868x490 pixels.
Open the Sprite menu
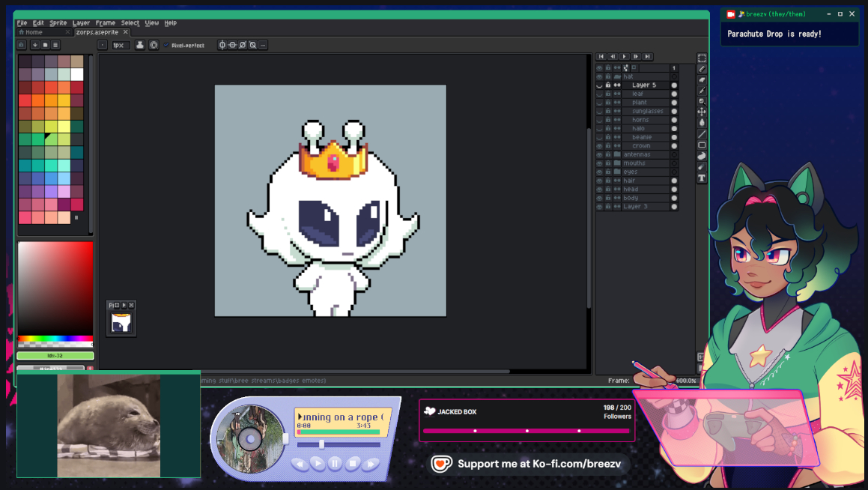tap(58, 23)
